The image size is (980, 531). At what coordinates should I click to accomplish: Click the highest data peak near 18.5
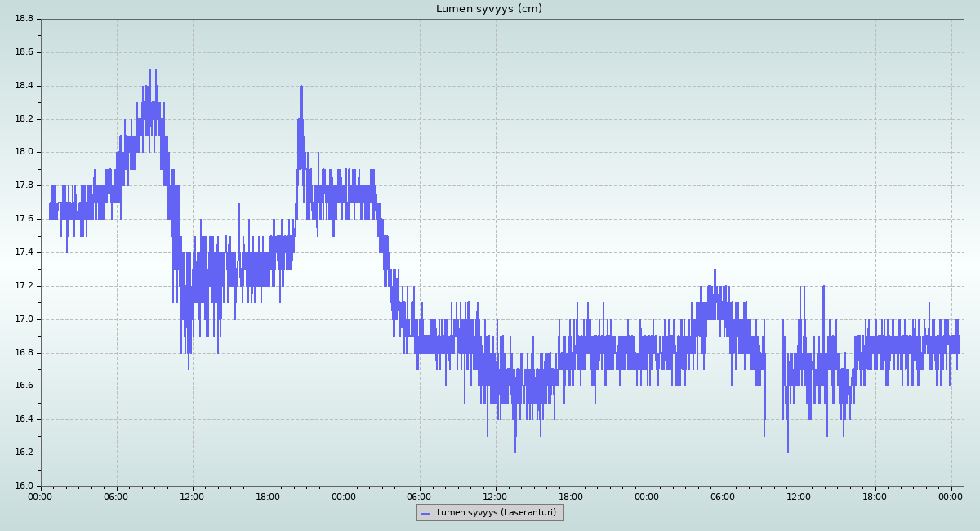151,71
